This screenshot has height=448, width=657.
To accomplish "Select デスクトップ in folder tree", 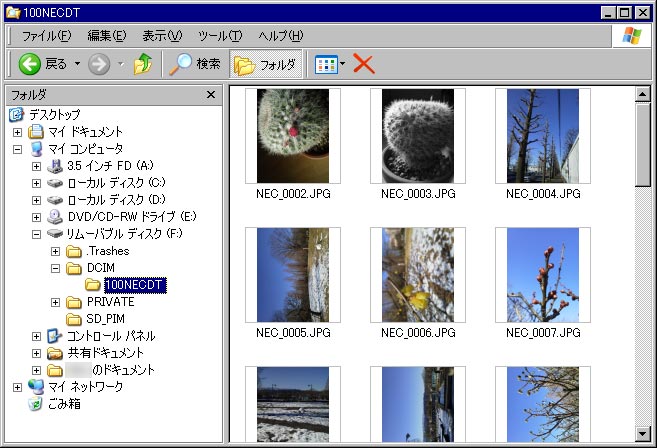I will coord(45,114).
